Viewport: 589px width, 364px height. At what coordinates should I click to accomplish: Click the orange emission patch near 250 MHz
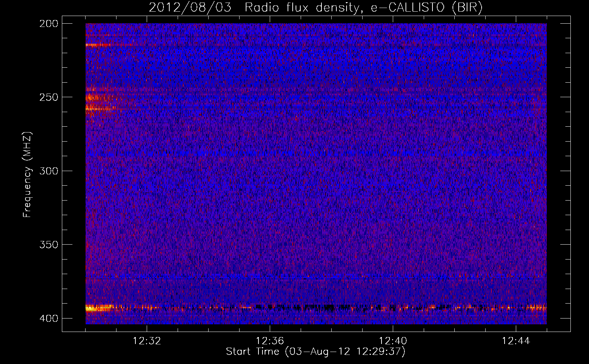pos(98,98)
